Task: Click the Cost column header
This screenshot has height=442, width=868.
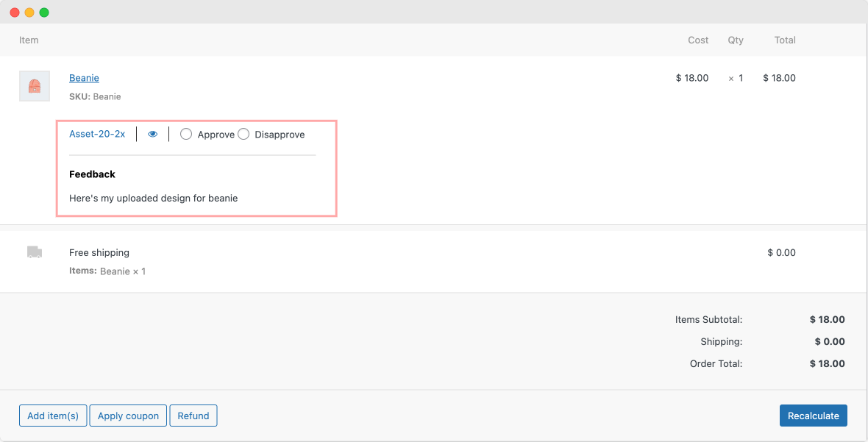Action: click(x=697, y=40)
